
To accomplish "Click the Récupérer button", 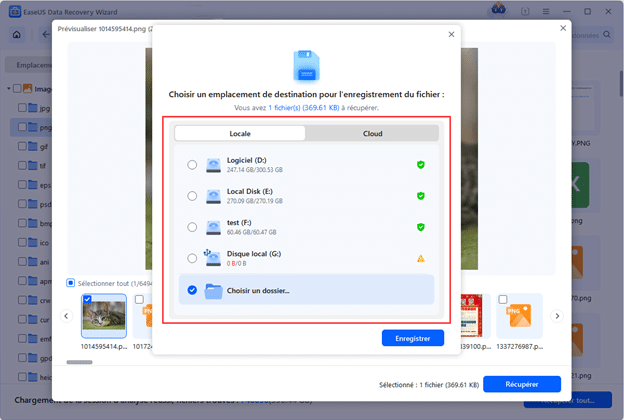I will (522, 384).
